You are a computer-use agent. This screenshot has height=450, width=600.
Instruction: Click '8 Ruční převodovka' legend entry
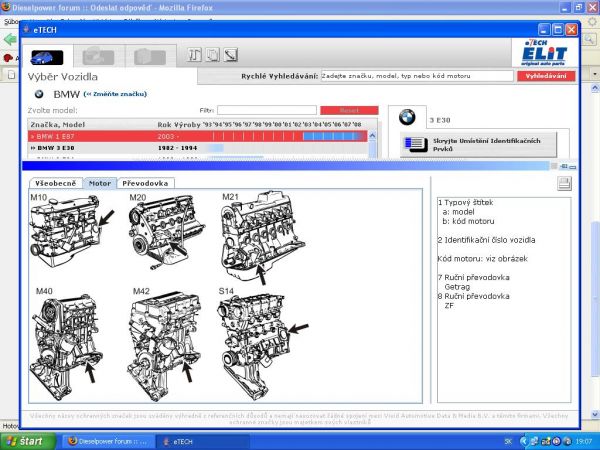474,296
